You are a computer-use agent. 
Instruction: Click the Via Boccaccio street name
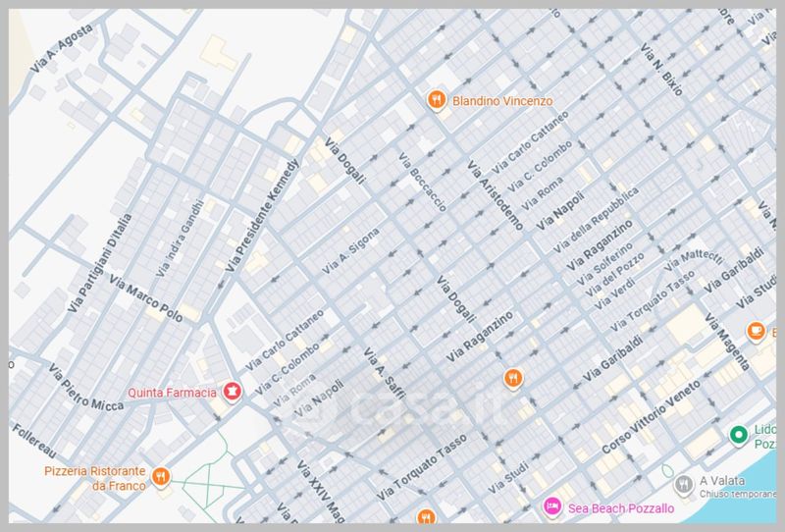coord(425,182)
